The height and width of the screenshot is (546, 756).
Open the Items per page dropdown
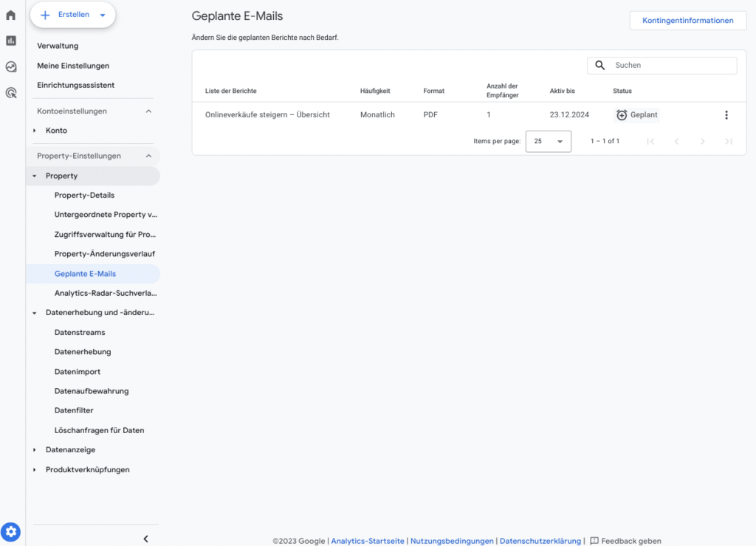coord(548,141)
